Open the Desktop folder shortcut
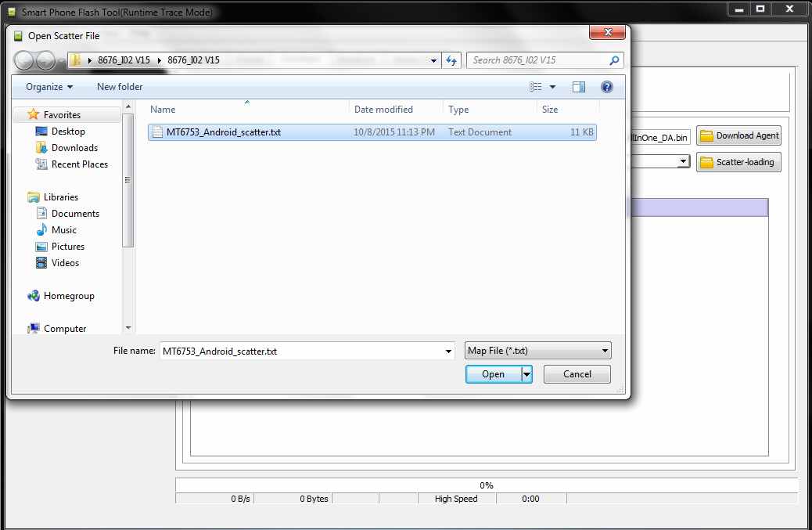This screenshot has width=812, height=530. click(x=68, y=132)
